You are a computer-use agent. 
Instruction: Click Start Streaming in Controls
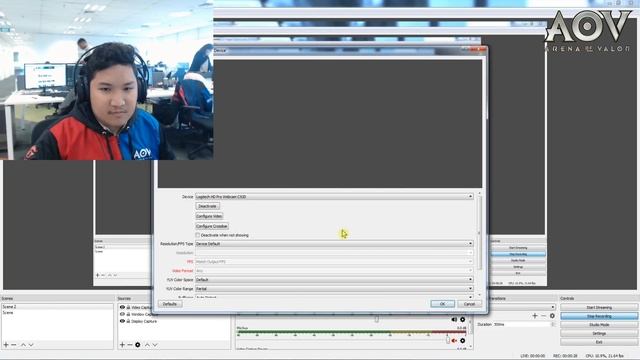coord(599,307)
